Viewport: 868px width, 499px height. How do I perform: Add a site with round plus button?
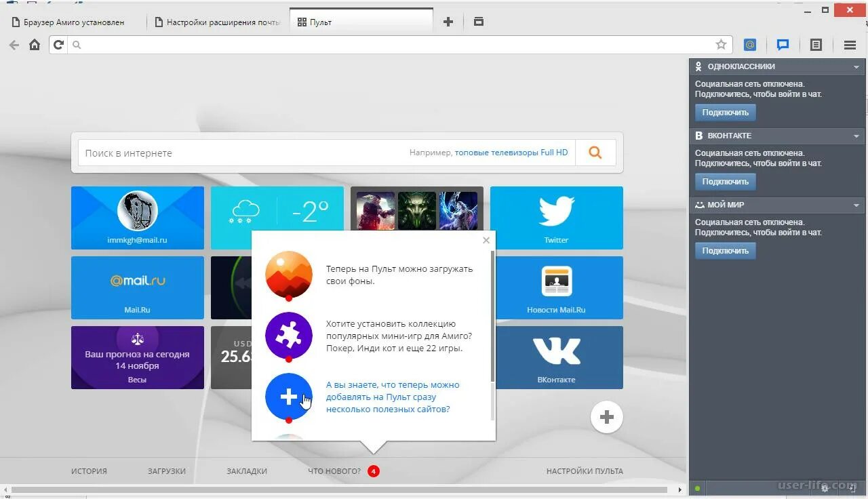[607, 418]
